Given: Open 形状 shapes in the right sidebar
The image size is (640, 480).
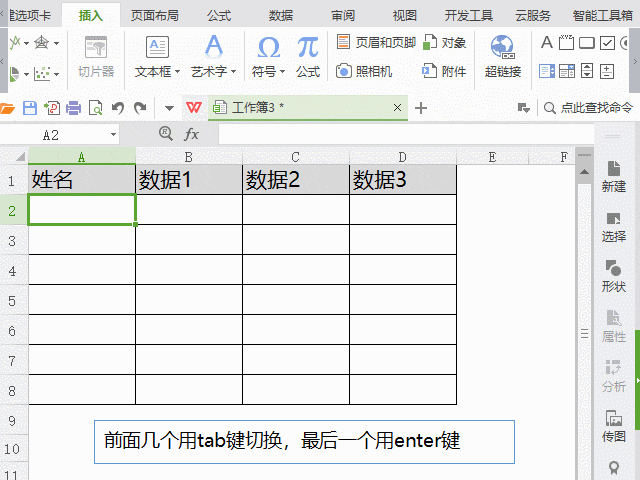Looking at the screenshot, I should tap(613, 276).
